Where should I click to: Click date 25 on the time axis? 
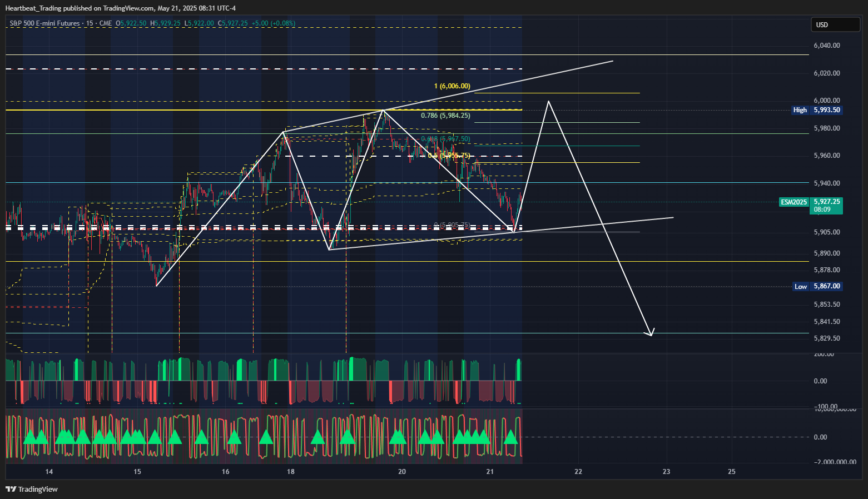[x=732, y=472]
